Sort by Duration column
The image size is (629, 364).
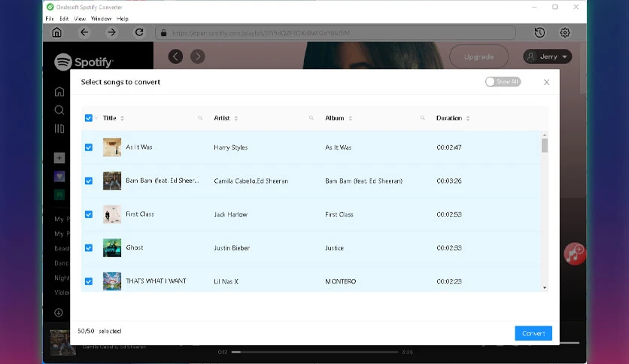[x=468, y=118]
